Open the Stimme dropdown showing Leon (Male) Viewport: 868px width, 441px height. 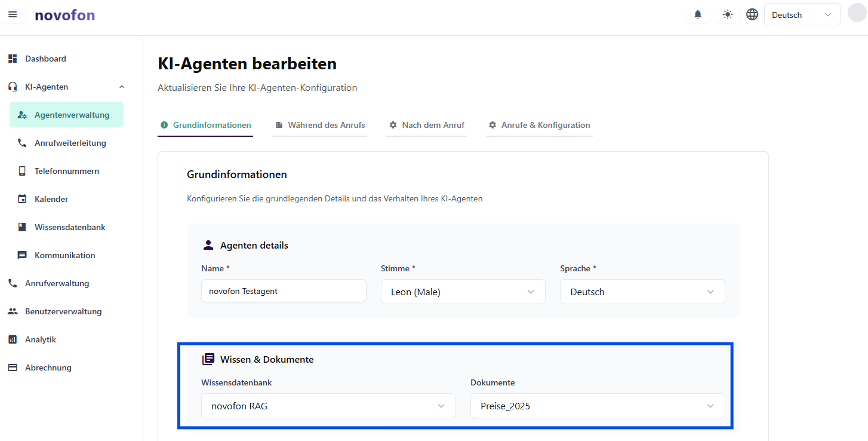click(463, 292)
